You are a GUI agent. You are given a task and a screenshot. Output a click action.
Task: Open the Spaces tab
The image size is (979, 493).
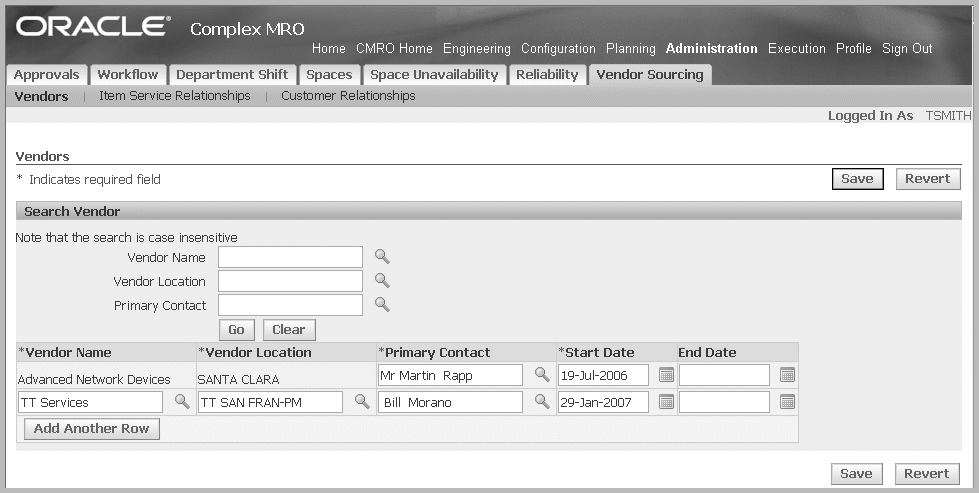coord(329,75)
